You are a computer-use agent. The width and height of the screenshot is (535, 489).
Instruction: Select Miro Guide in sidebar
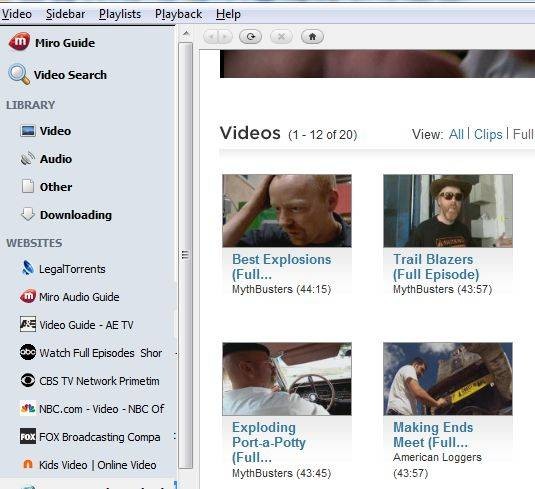(x=65, y=43)
